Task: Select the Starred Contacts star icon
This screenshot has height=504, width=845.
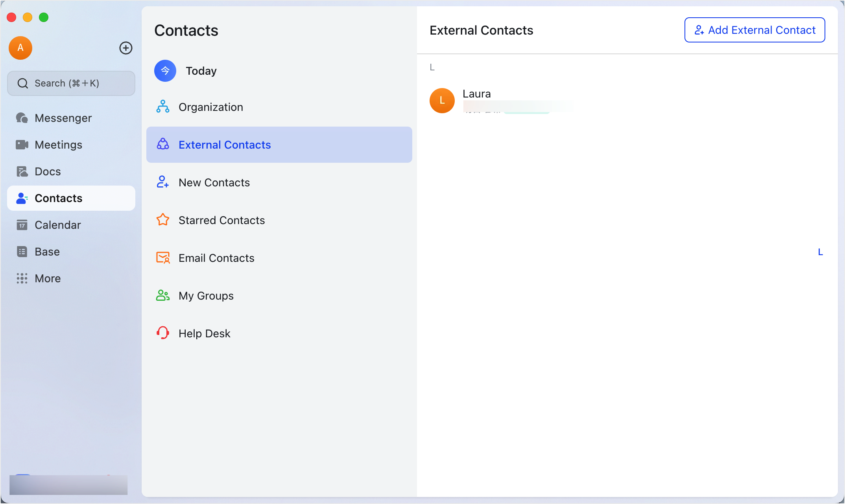Action: (162, 220)
